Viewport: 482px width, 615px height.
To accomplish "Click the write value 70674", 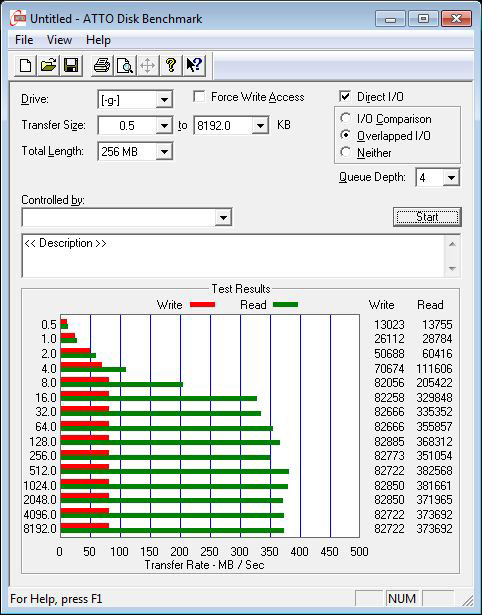I will [x=389, y=369].
